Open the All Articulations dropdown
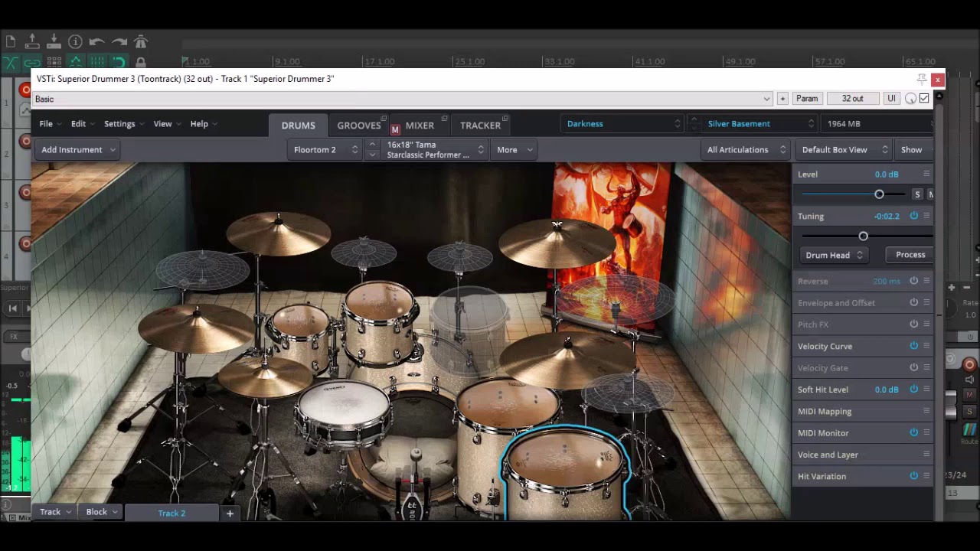This screenshot has width=980, height=551. click(x=746, y=150)
